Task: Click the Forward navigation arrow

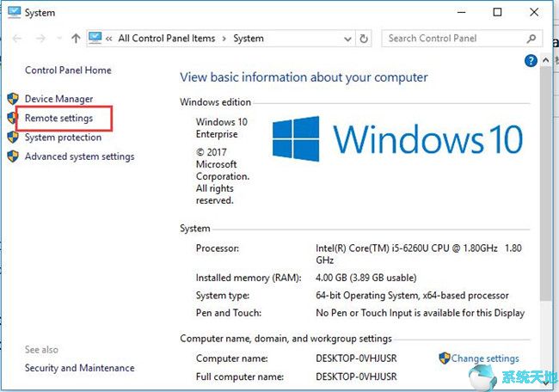Action: 40,38
